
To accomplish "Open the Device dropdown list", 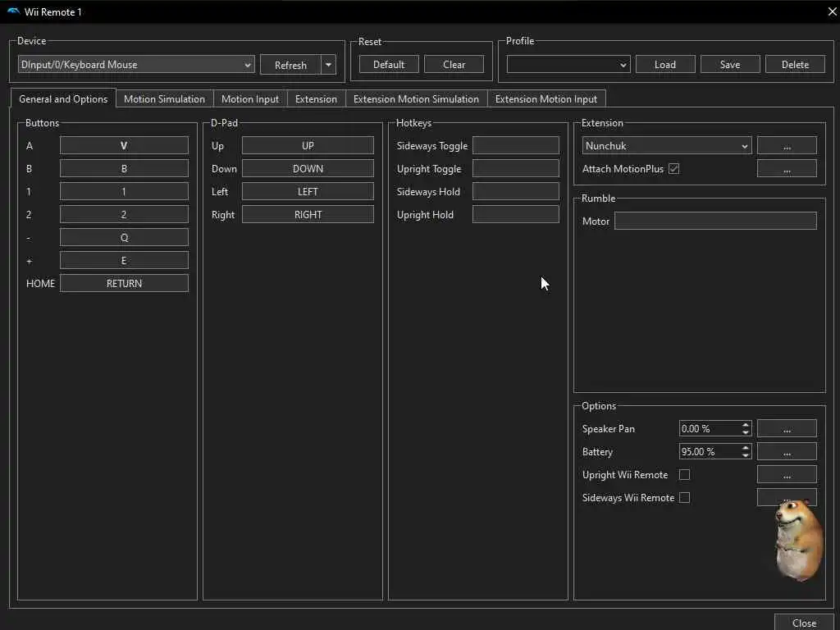I will (x=136, y=64).
